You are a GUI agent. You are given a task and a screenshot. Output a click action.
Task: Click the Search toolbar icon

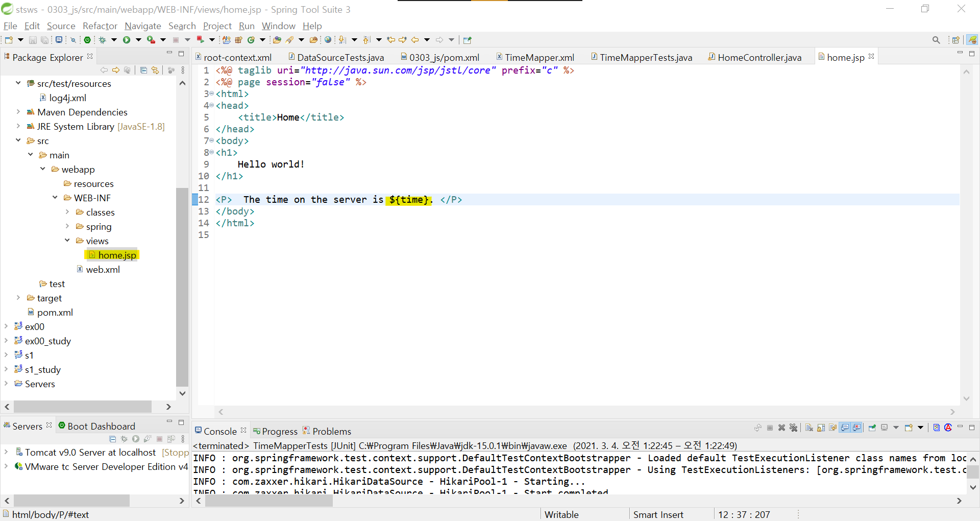[937, 39]
